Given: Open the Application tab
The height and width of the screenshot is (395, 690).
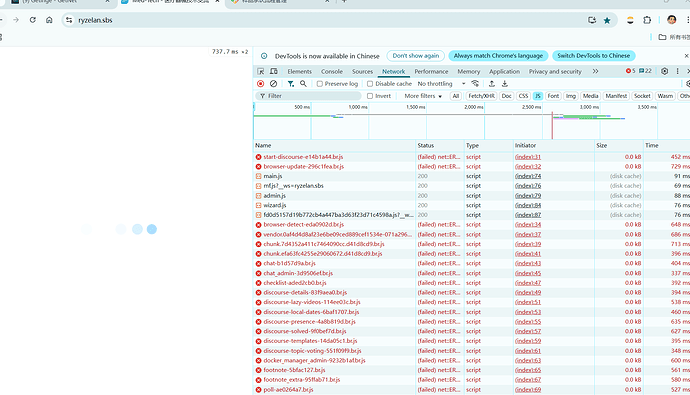Looking at the screenshot, I should 504,71.
